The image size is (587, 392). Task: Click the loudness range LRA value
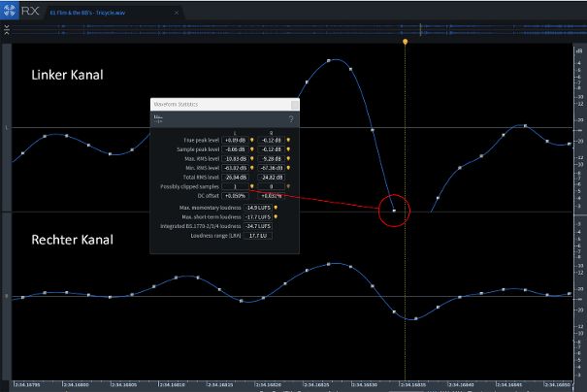pyautogui.click(x=257, y=235)
